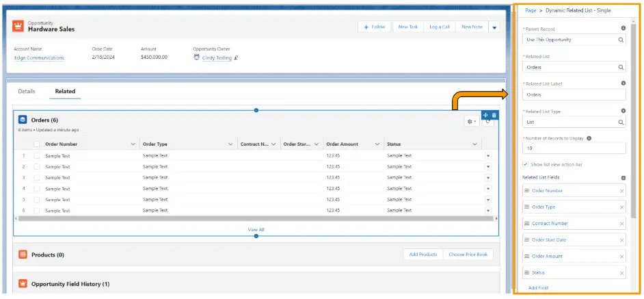Click the Related List Type info icon
Image resolution: width=644 pixels, height=299 pixels.
point(623,111)
